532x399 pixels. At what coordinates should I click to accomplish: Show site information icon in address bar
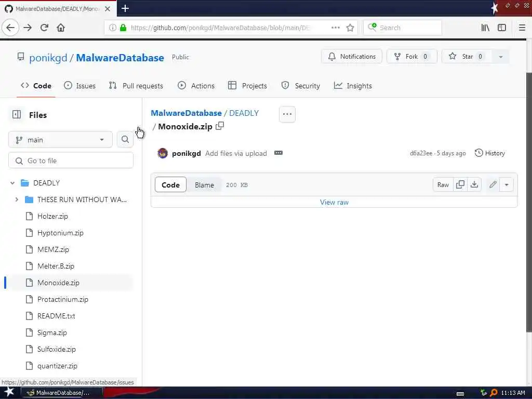point(113,28)
